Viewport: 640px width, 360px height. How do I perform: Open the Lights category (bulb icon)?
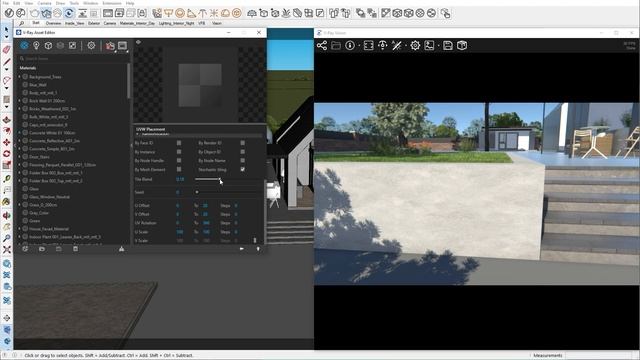[36, 45]
